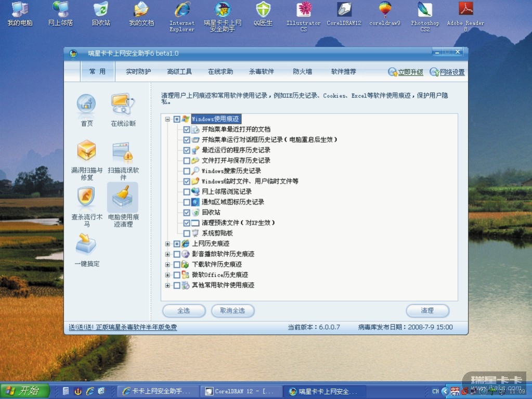Open the 送!送!送! 正版瑞星杀毒软件 link
This screenshot has height=399, width=532.
123,327
